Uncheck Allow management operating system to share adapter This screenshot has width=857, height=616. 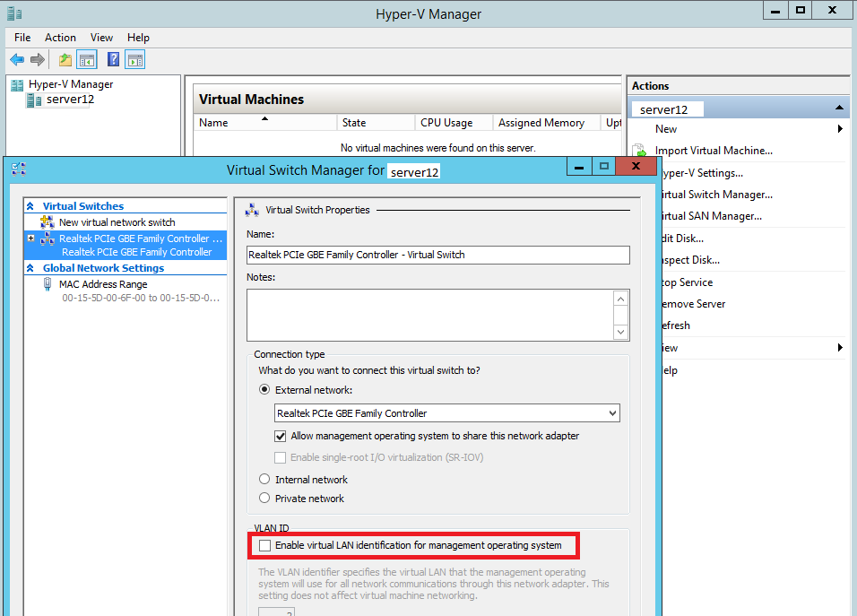[281, 436]
